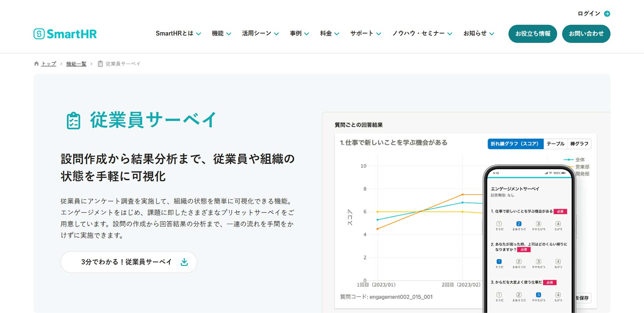This screenshot has width=644, height=313.
Task: Click the エンゲージメントサーベイ phone title
Action: pos(515,189)
